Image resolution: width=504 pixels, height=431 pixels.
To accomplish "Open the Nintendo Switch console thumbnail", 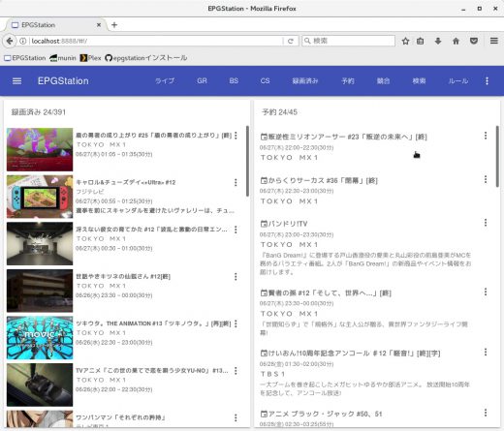I will 40,197.
